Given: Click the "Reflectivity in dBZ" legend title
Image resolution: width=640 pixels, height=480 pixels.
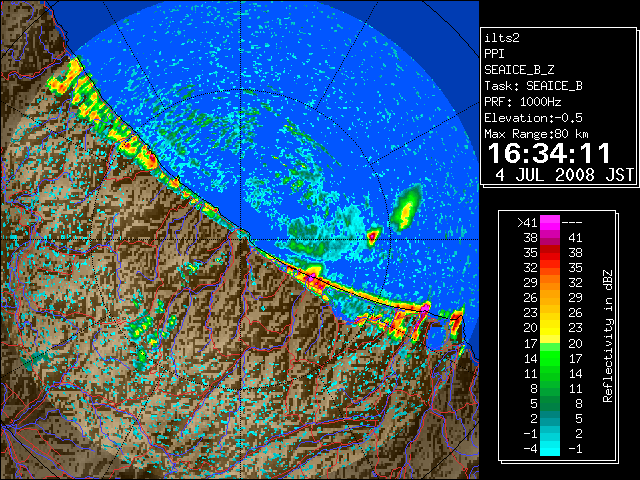Looking at the screenshot, I should [608, 336].
